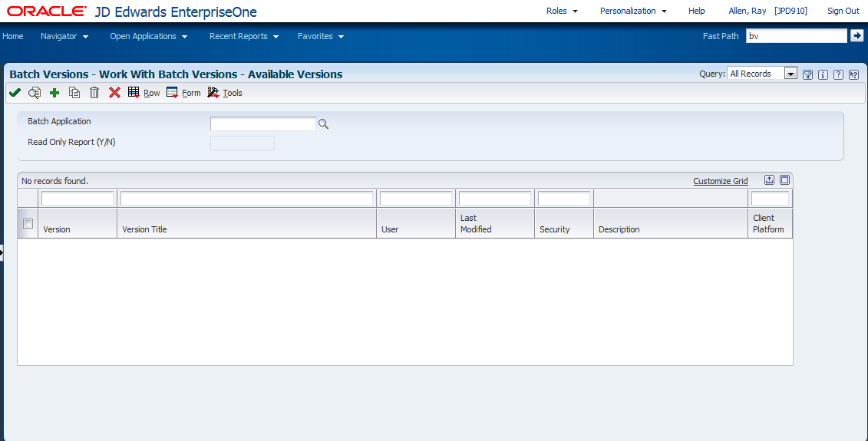Click the question mark help icon

coord(838,74)
